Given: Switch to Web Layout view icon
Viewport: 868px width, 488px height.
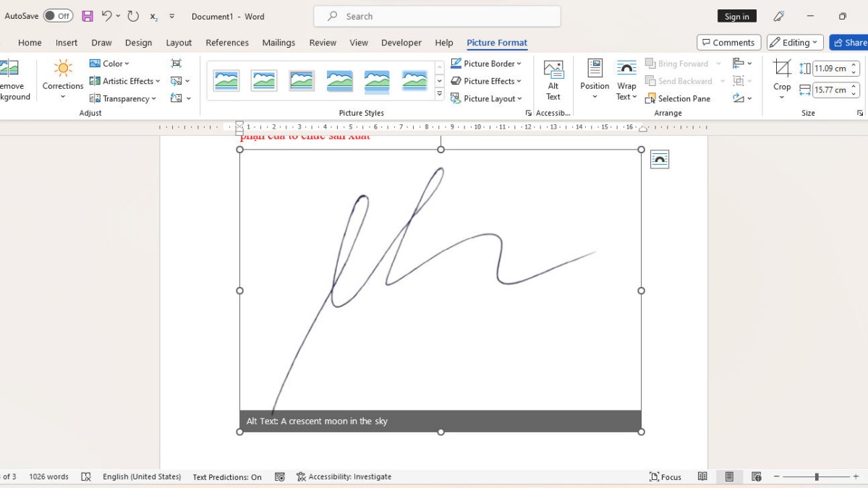Looking at the screenshot, I should 756,477.
